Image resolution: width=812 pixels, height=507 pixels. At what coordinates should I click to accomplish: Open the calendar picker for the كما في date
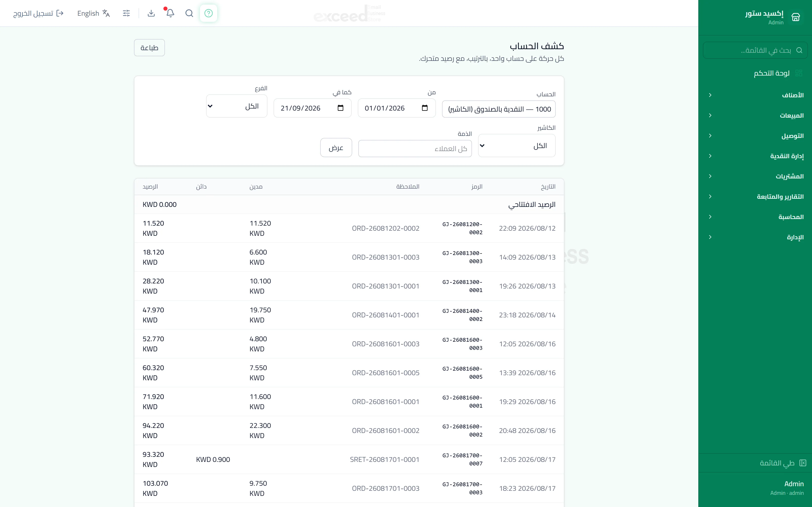coord(341,108)
